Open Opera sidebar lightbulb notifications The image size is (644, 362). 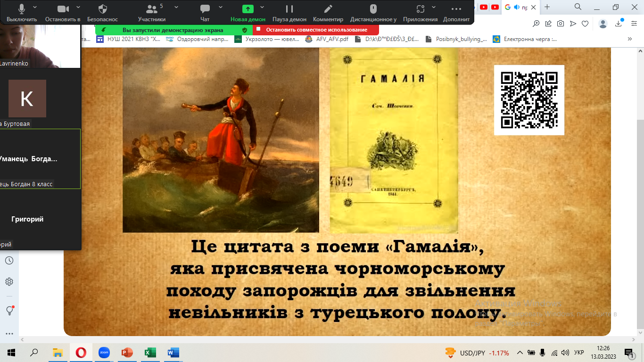point(9,310)
